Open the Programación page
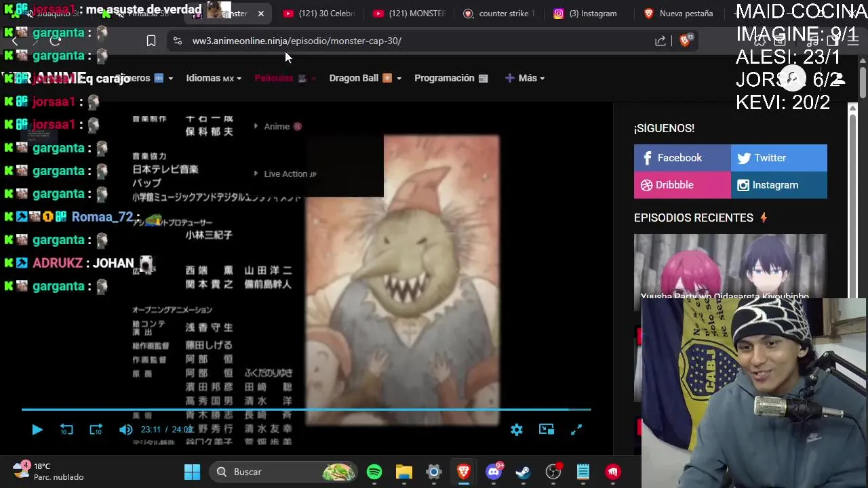The image size is (868, 488). (x=451, y=78)
